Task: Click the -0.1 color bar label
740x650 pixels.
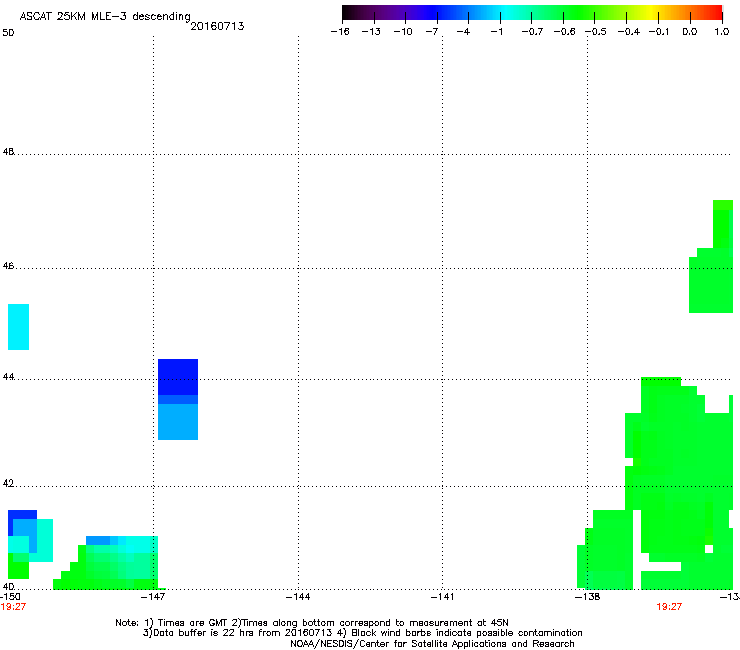Action: (659, 32)
